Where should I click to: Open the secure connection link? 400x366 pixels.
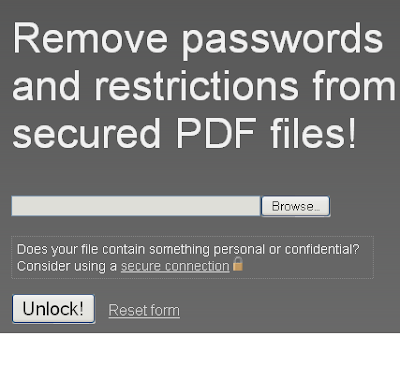click(x=175, y=266)
